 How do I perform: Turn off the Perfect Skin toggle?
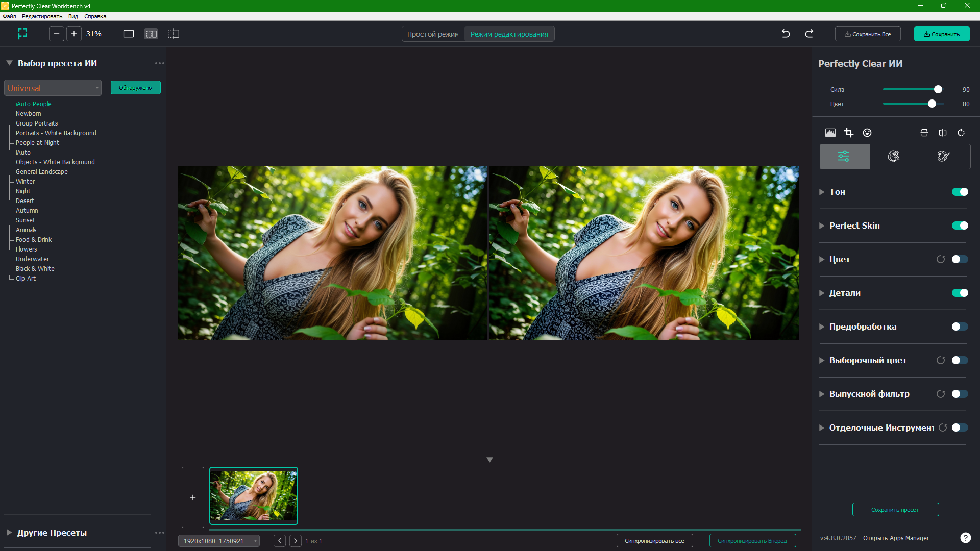tap(960, 226)
